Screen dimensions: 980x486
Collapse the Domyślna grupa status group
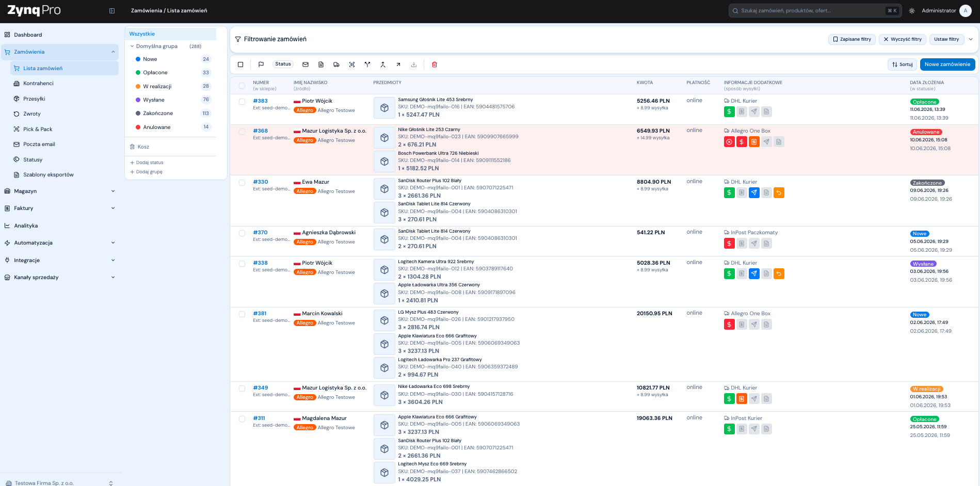coord(132,46)
